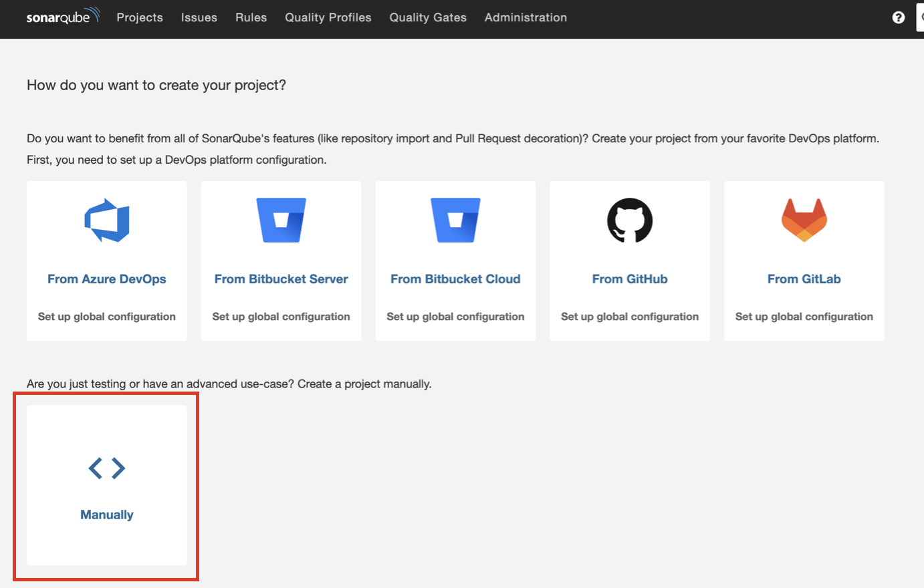Set up global configuration for GitLab
Screen dimensions: 924x588
point(804,316)
